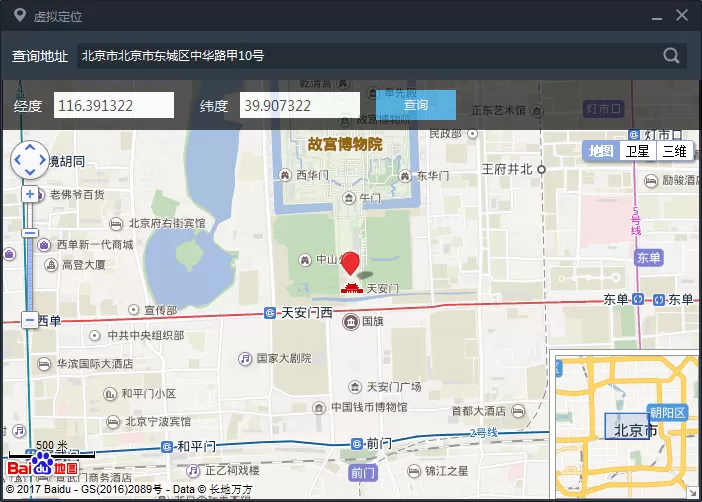Click the 故宫博物院 map label

pyautogui.click(x=345, y=144)
